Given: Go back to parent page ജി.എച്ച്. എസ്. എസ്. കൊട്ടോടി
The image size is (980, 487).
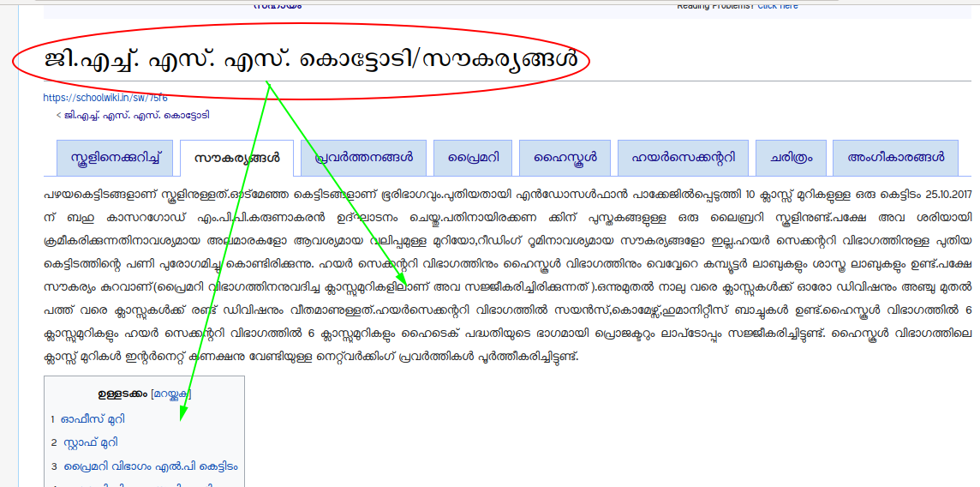Looking at the screenshot, I should 136,115.
